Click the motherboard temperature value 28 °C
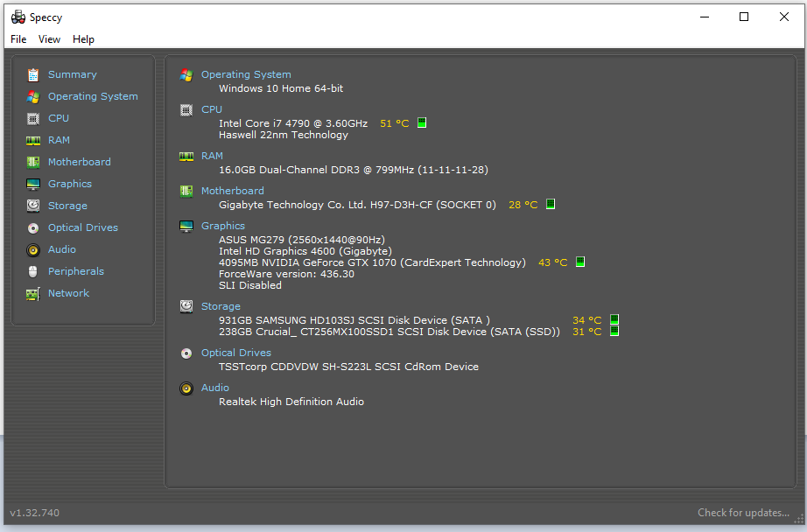Viewport: 807px width, 532px height. tap(523, 205)
